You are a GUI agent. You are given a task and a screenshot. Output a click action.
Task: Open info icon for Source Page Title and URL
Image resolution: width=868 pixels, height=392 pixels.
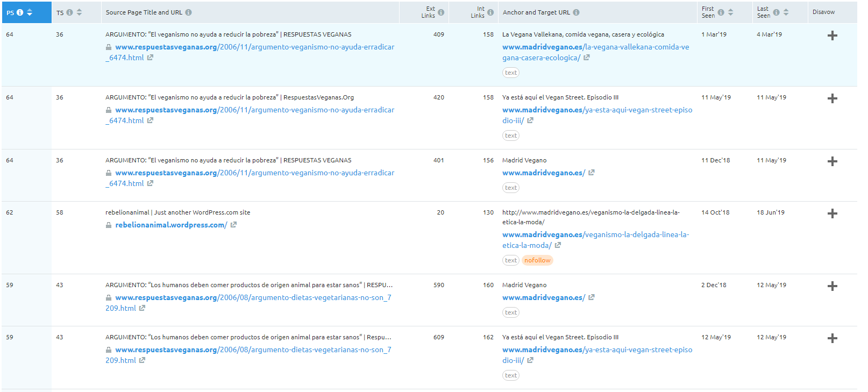[x=188, y=12]
